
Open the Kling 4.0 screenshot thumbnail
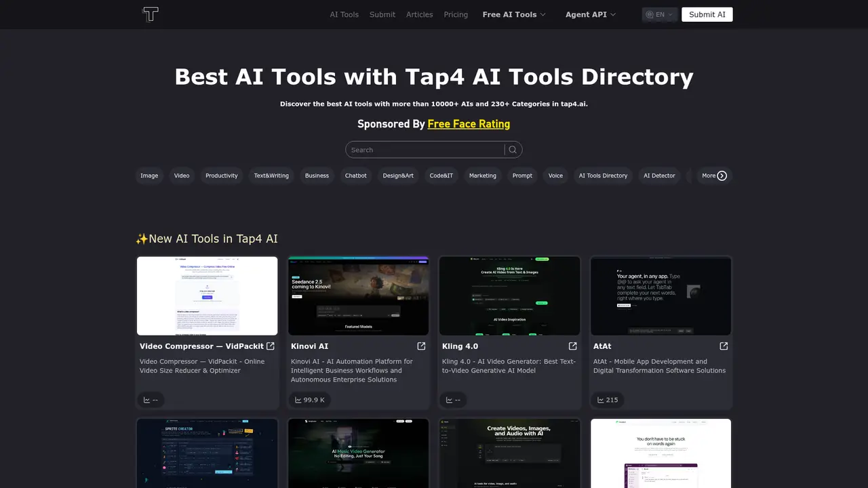[509, 296]
